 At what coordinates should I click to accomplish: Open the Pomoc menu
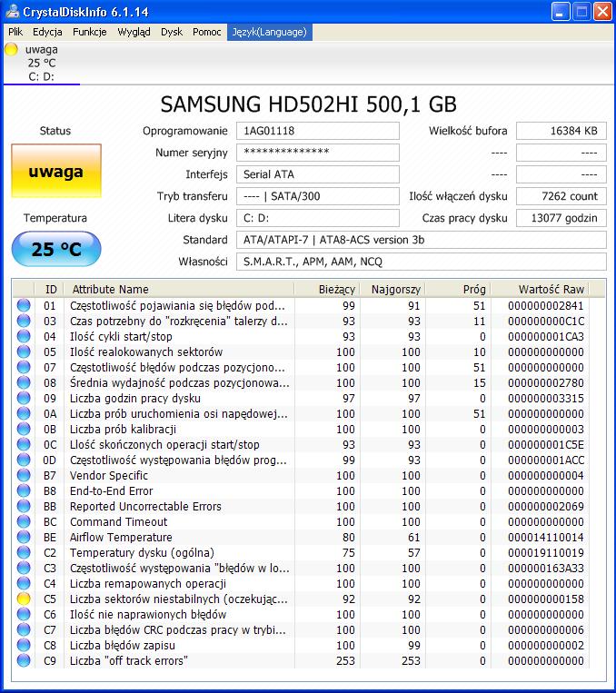206,32
